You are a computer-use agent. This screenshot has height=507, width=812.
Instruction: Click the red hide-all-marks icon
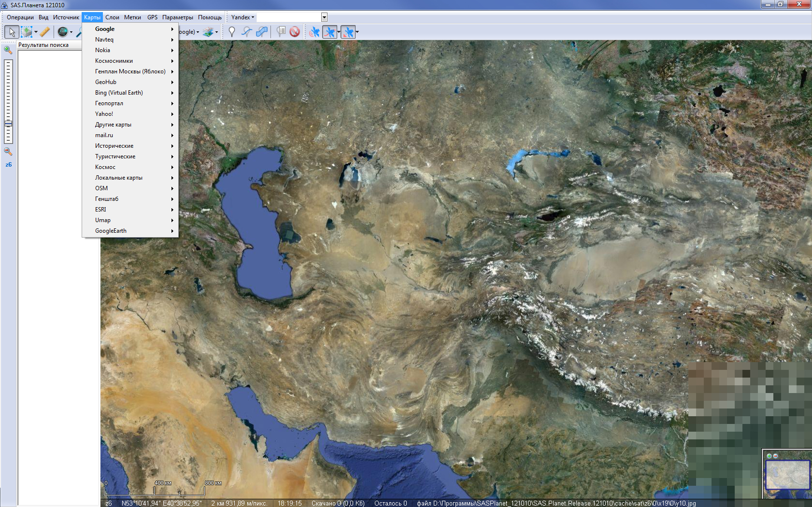(x=295, y=32)
